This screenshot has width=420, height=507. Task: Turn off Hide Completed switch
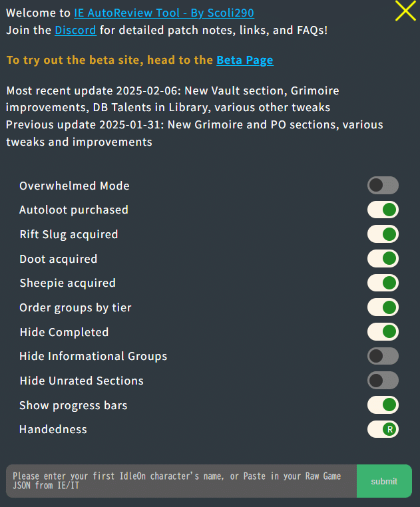tap(383, 332)
